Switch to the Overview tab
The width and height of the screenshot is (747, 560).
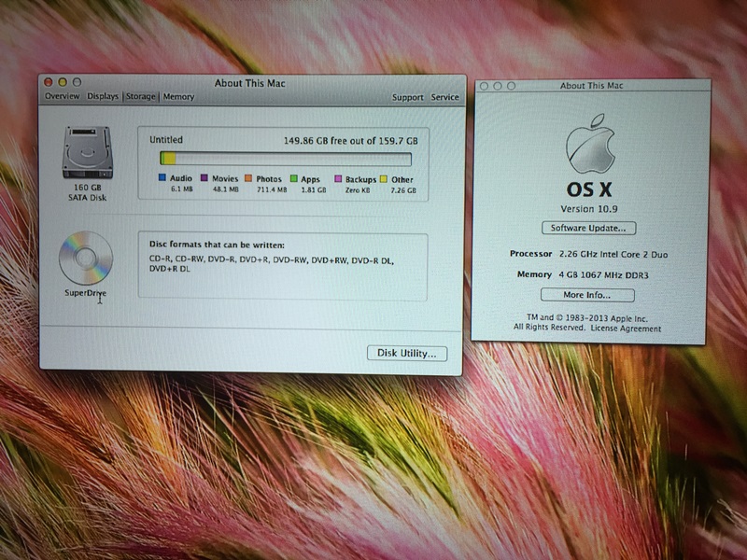(x=62, y=96)
